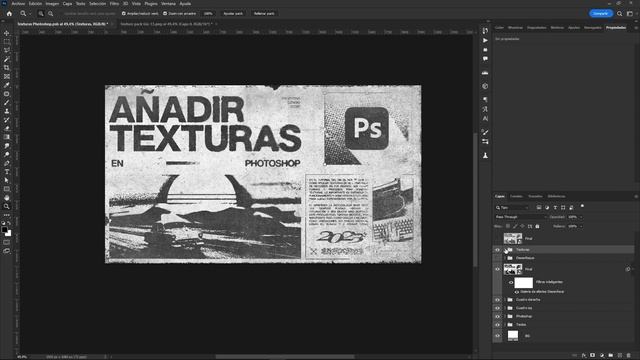
Task: Expand the Desenfoque group
Action: [x=505, y=258]
